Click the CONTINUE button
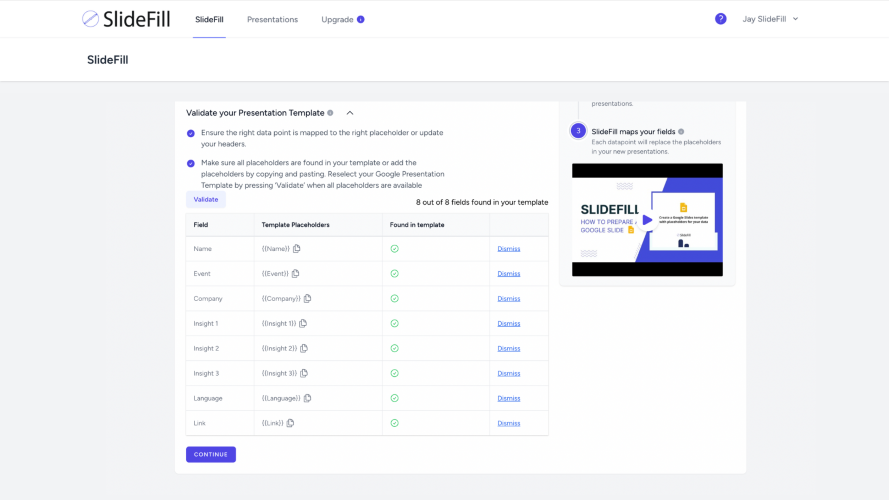Image resolution: width=889 pixels, height=500 pixels. coord(211,454)
